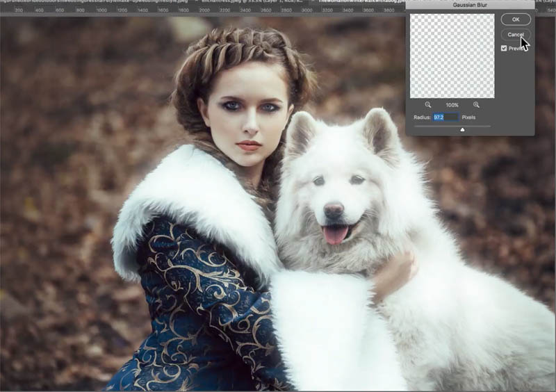Click the woman's lips on the canvas
The height and width of the screenshot is (392, 556).
click(248, 145)
